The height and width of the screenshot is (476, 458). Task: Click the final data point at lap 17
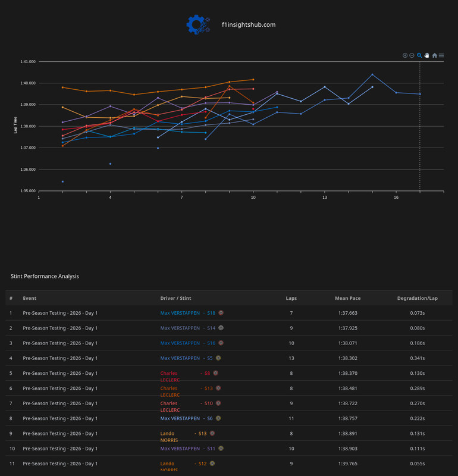[420, 94]
